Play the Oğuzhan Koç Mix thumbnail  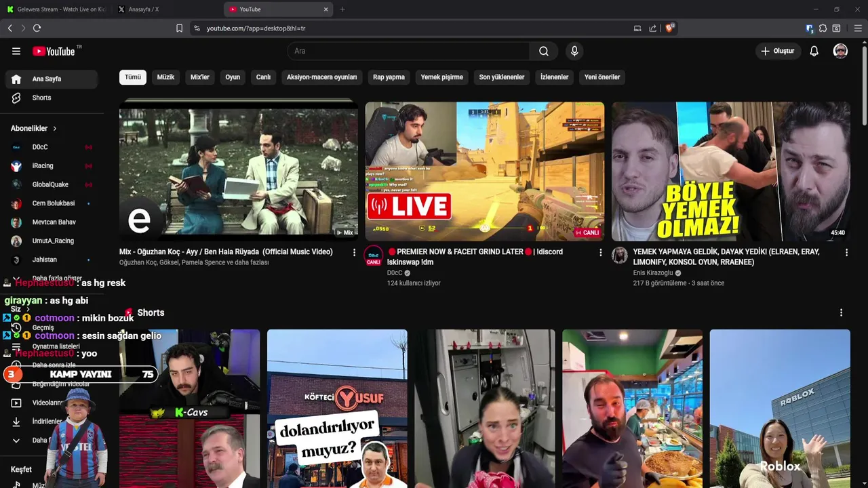pyautogui.click(x=239, y=171)
